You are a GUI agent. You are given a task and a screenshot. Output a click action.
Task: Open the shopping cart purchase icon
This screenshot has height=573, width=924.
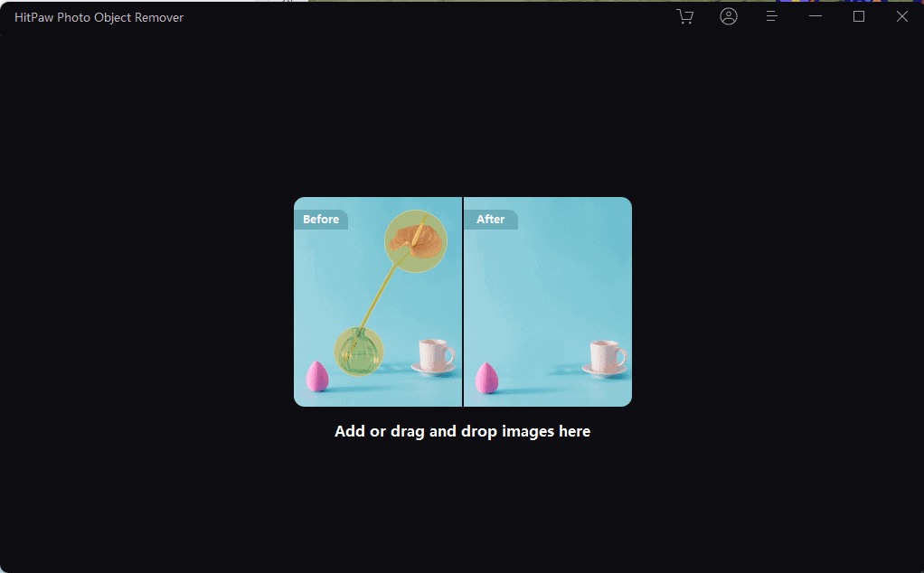coord(684,16)
